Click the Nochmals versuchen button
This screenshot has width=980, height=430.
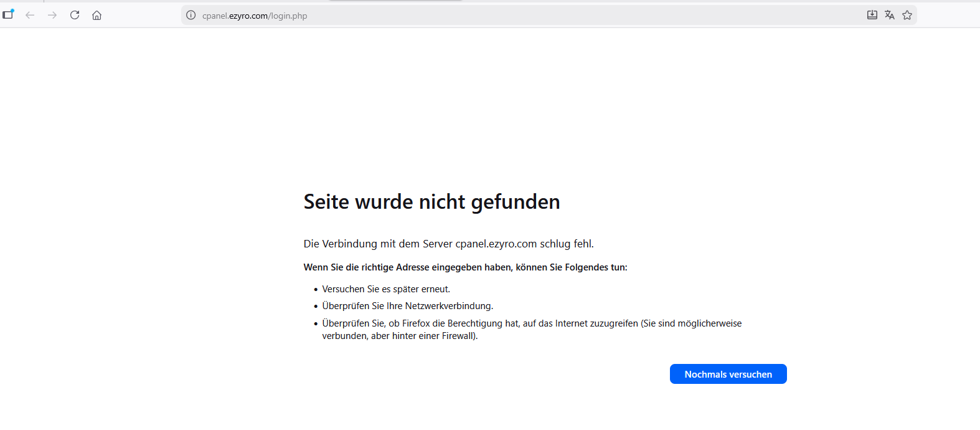click(x=728, y=374)
